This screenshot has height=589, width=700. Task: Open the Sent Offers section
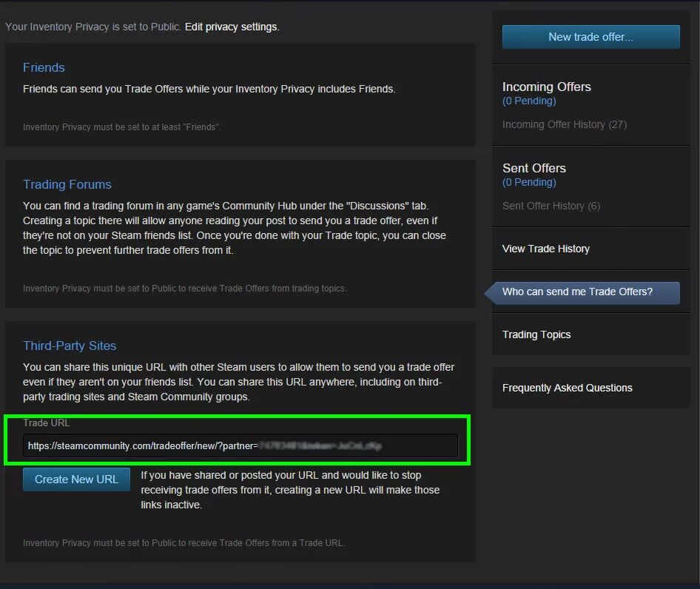534,168
